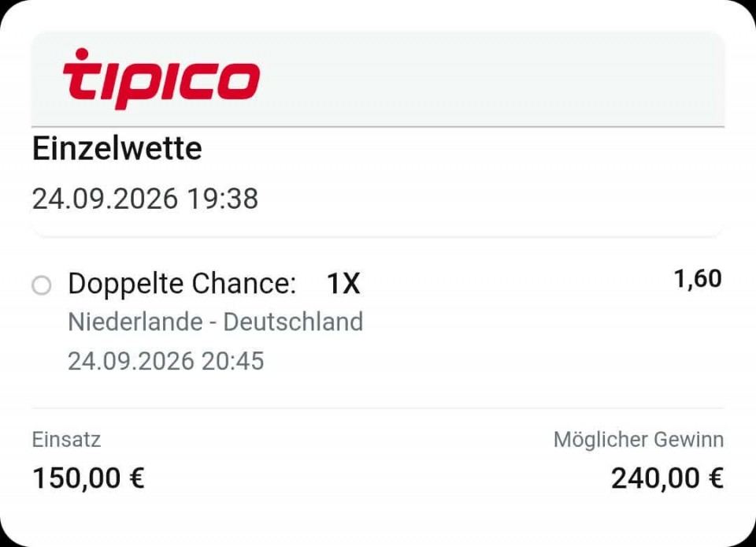Click the 1,60 odds value
Viewport: 756px width, 547px height.
[x=698, y=279]
